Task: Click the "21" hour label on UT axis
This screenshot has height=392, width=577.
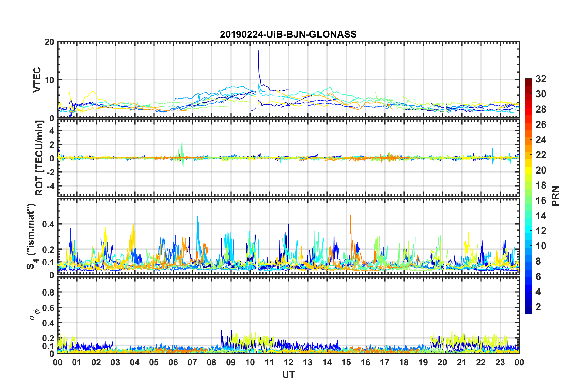Action: click(x=462, y=362)
